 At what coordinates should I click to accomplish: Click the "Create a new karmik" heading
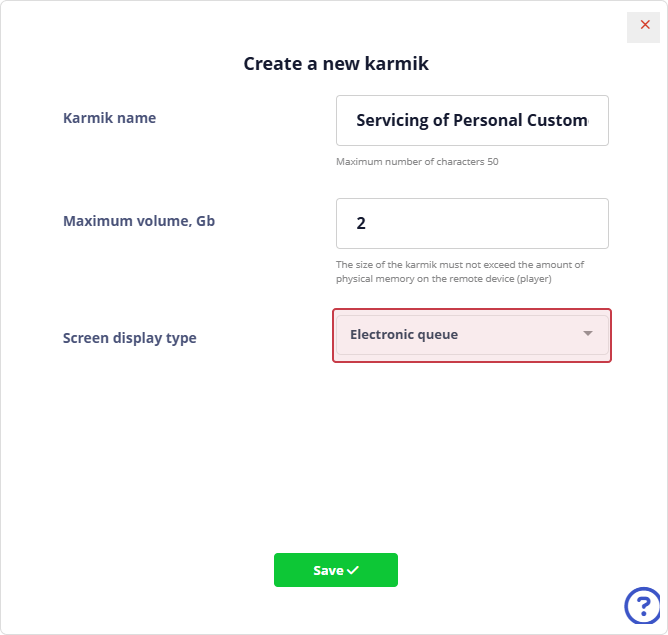336,64
